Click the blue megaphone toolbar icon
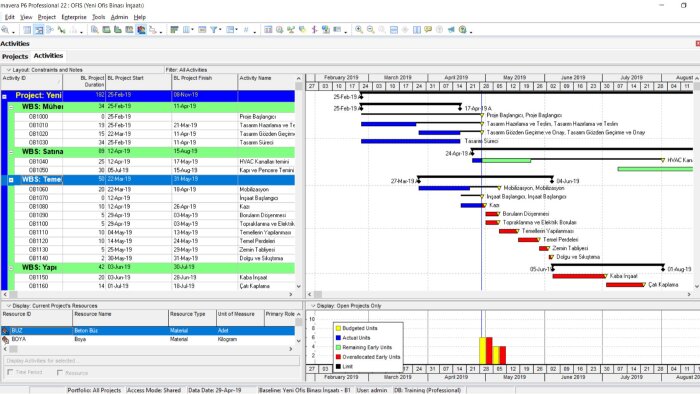 tap(451, 30)
